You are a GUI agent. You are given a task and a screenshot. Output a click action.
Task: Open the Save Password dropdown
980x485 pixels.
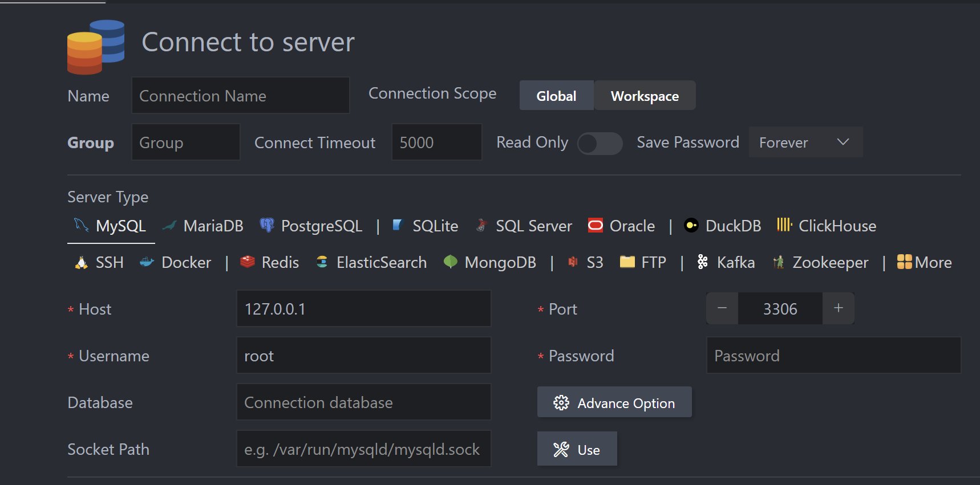tap(805, 142)
